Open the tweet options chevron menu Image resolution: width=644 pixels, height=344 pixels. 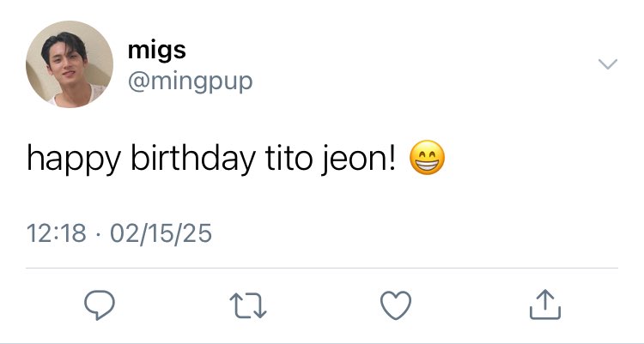(608, 64)
